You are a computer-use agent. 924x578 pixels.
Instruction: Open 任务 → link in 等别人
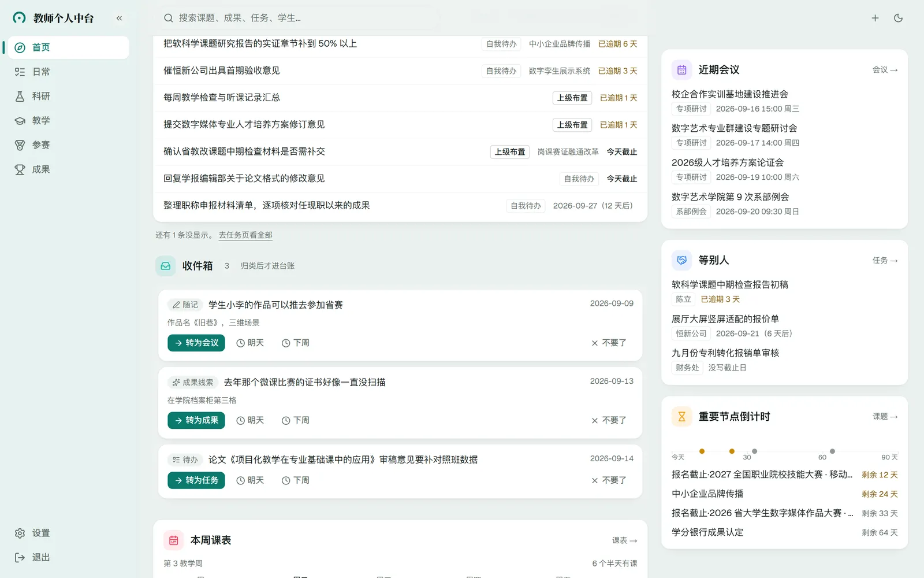[x=885, y=261]
